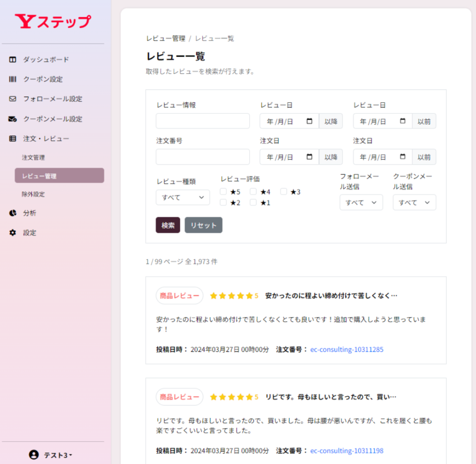
Task: Open the calendar picker for レビュー日
Action: click(x=309, y=121)
